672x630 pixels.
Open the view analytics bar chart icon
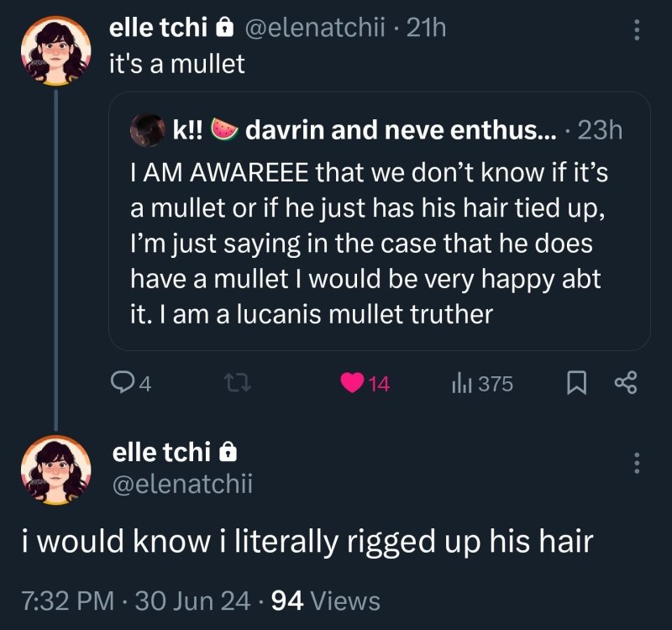(x=461, y=384)
